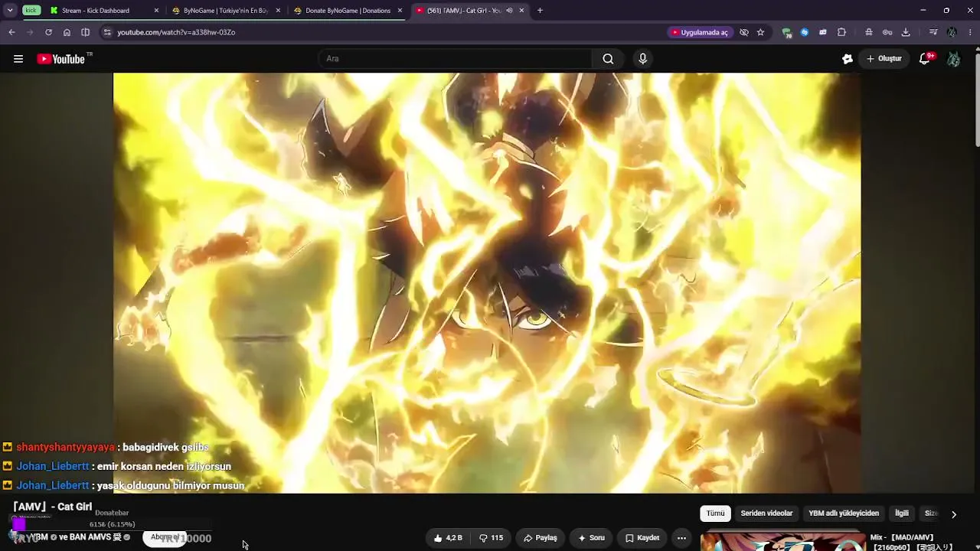This screenshot has height=551, width=980.
Task: View site information icon in address bar
Action: pyautogui.click(x=107, y=32)
